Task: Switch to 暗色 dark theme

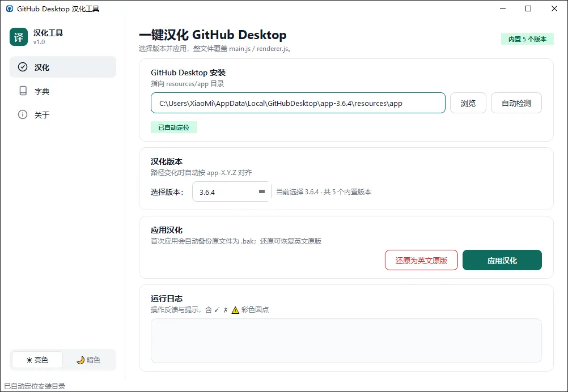Action: tap(88, 360)
